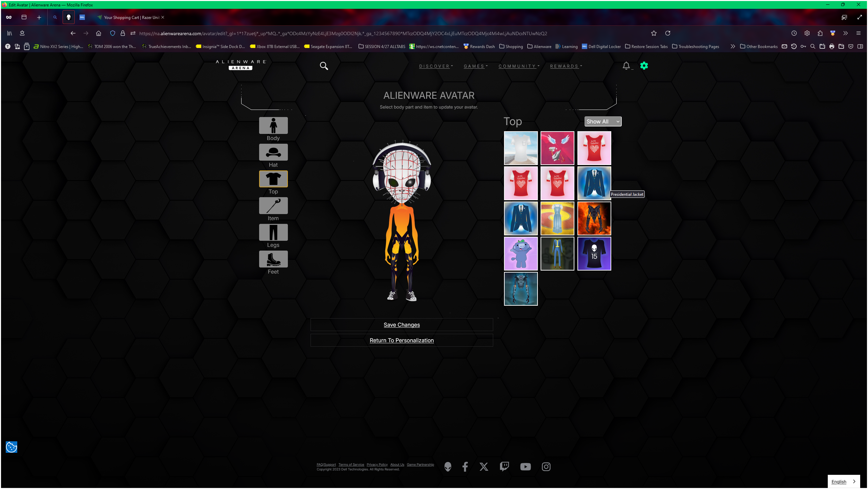Click Save Changes
The image size is (868, 489).
(x=402, y=325)
